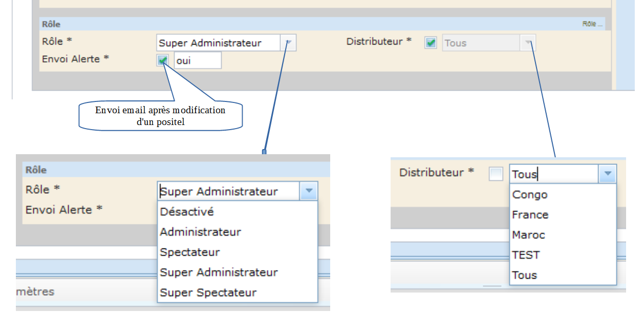
Task: Click the 'oui' text field
Action: (198, 60)
